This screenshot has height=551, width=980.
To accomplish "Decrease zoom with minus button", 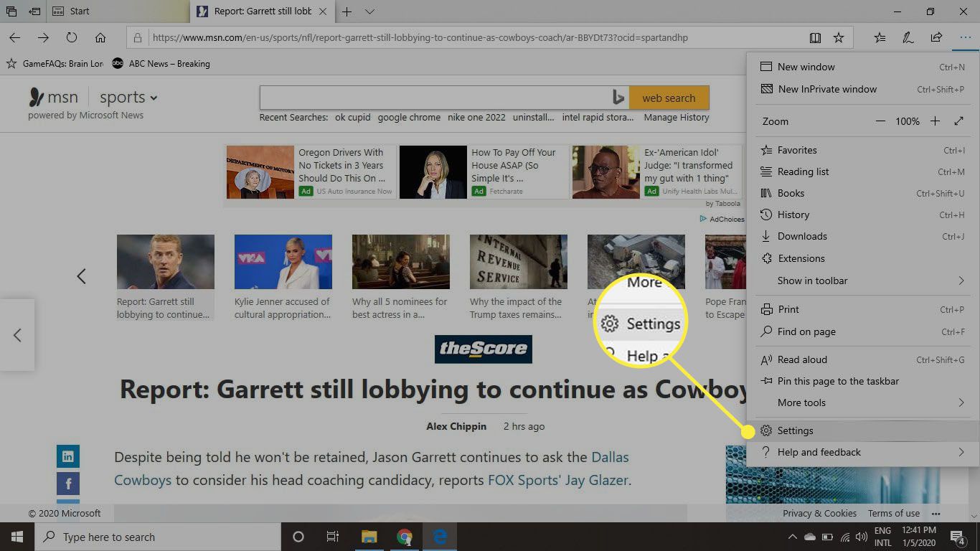I will pyautogui.click(x=880, y=121).
